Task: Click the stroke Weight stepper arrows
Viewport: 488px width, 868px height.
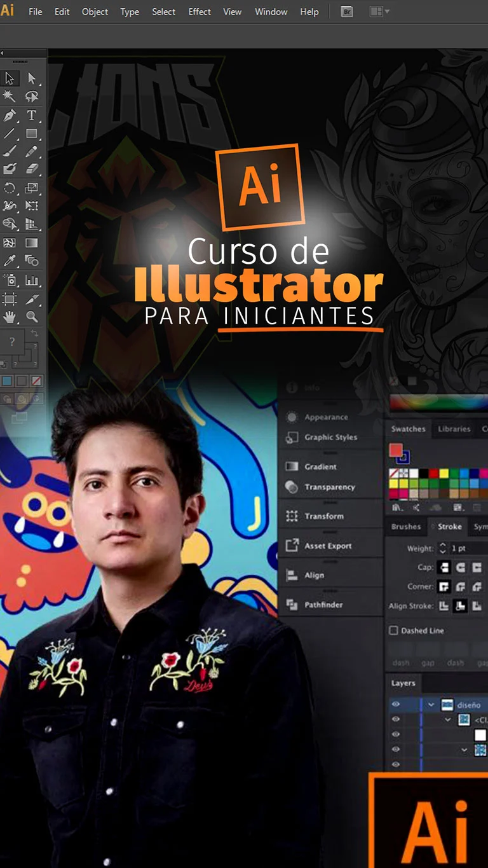Action: [443, 548]
